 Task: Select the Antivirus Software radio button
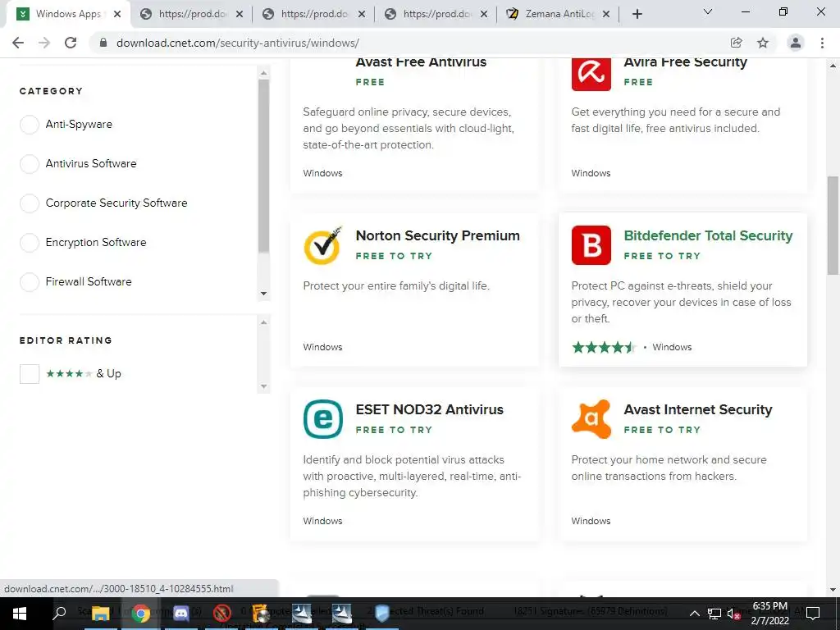30,164
